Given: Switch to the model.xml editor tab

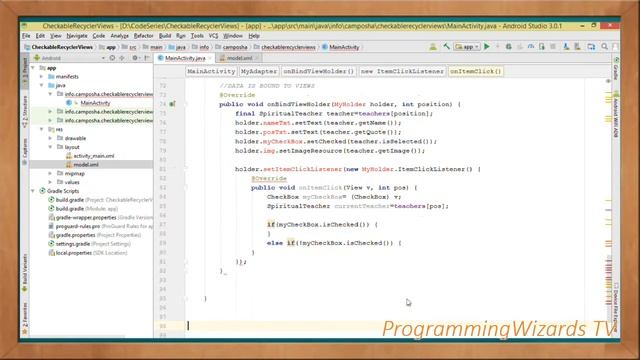Looking at the screenshot, I should coord(239,58).
